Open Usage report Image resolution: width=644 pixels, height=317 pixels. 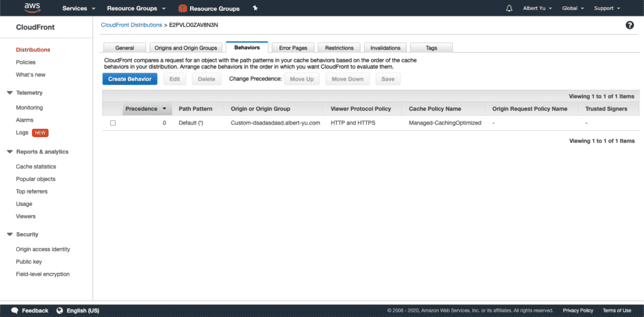tap(24, 204)
